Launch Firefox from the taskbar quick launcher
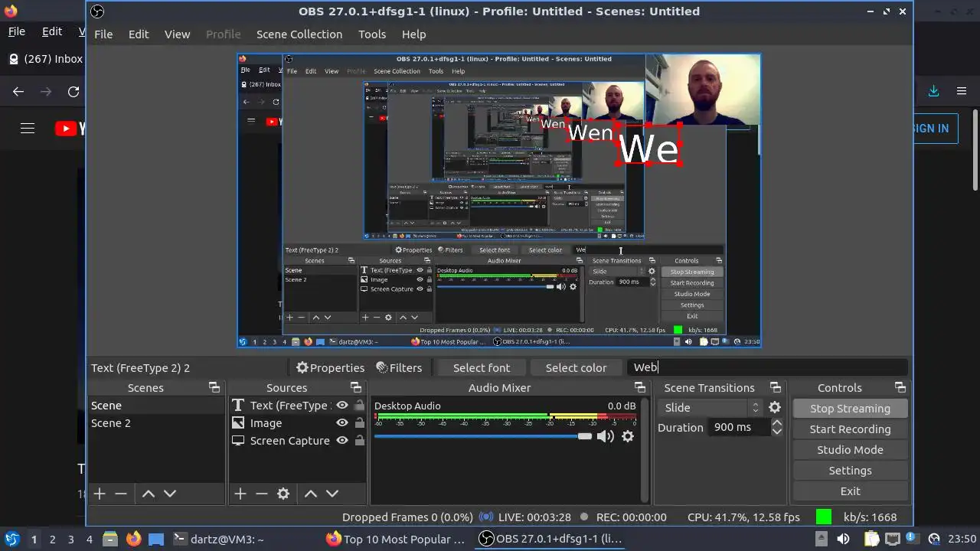 pyautogui.click(x=134, y=539)
